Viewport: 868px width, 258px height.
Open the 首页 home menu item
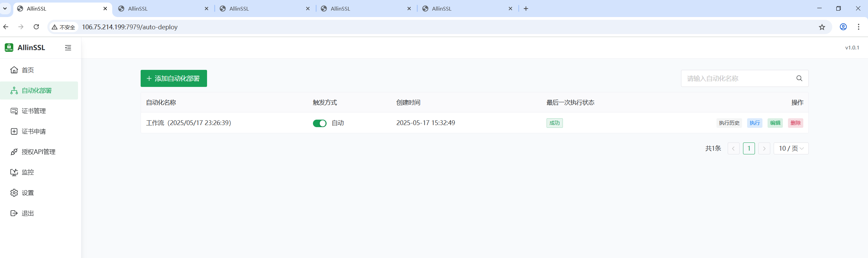[x=39, y=70]
